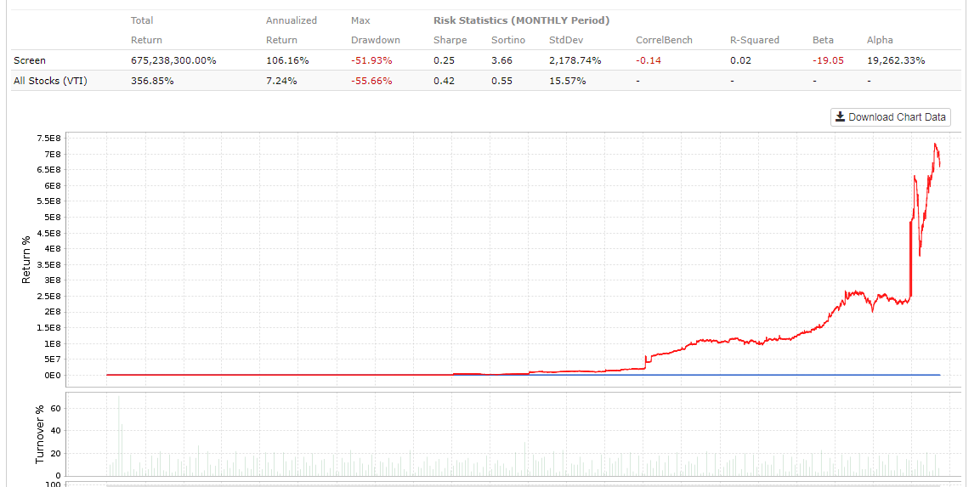The height and width of the screenshot is (487, 980).
Task: Click the Screen total return value 675,238,300.00%
Action: (x=173, y=60)
